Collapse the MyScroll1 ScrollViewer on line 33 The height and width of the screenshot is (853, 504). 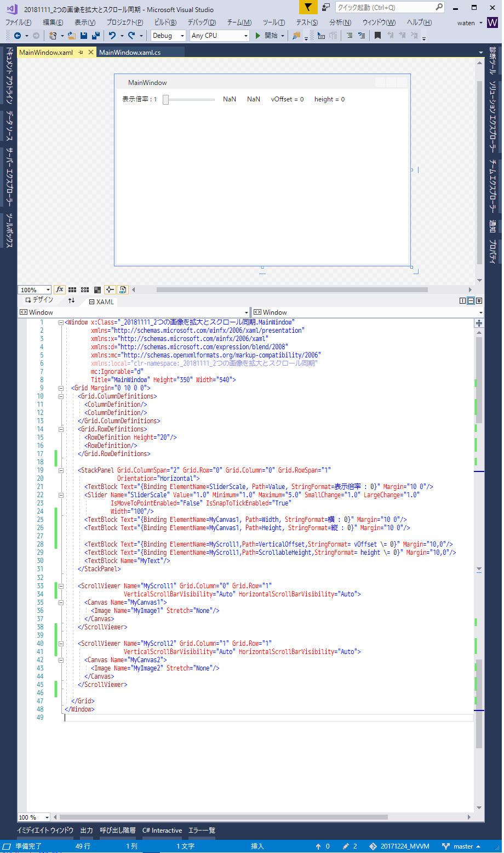pos(61,586)
